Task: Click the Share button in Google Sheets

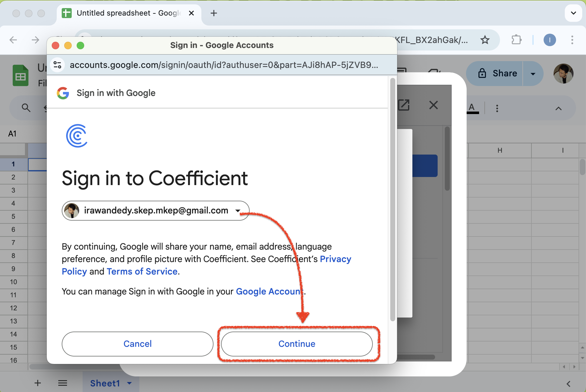Action: click(x=494, y=73)
